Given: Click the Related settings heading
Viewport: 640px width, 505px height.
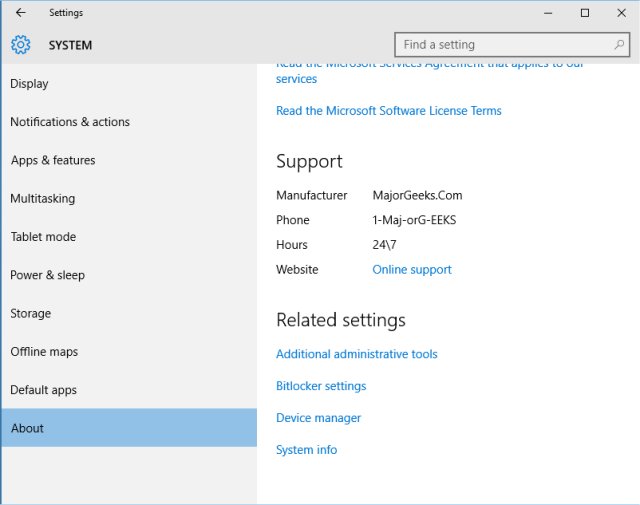Looking at the screenshot, I should (x=341, y=320).
